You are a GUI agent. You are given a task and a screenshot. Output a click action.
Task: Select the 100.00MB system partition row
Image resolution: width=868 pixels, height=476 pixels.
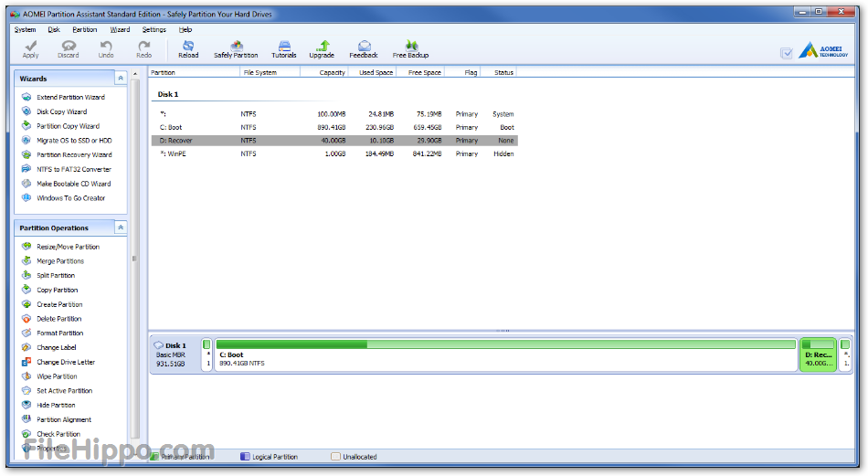[x=334, y=114]
